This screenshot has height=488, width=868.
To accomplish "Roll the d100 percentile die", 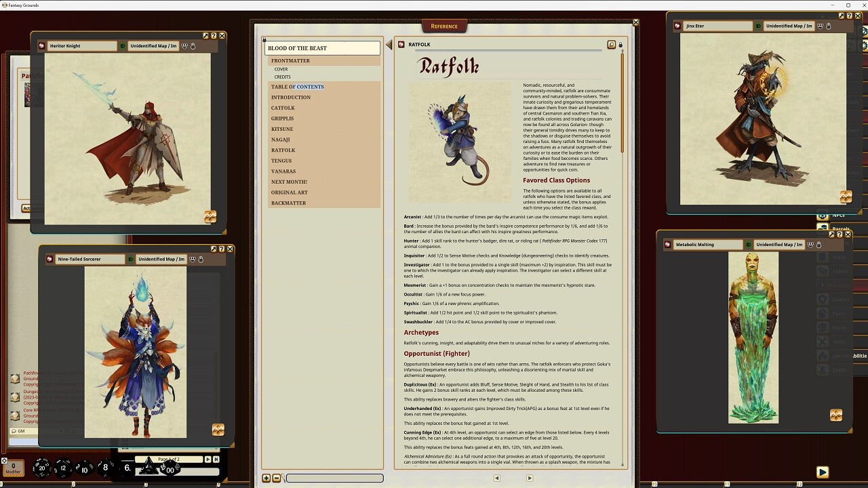I will (x=169, y=469).
